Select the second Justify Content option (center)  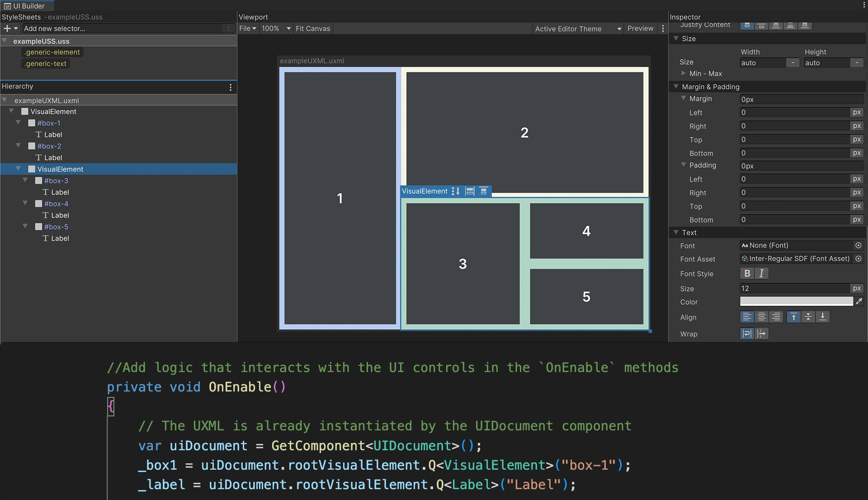click(761, 25)
